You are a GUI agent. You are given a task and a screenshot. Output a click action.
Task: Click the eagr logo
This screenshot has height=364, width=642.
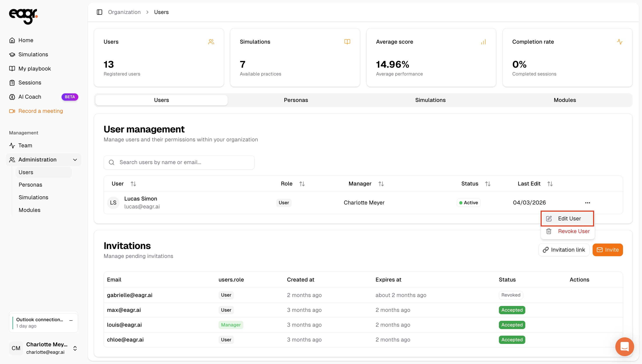tap(23, 16)
